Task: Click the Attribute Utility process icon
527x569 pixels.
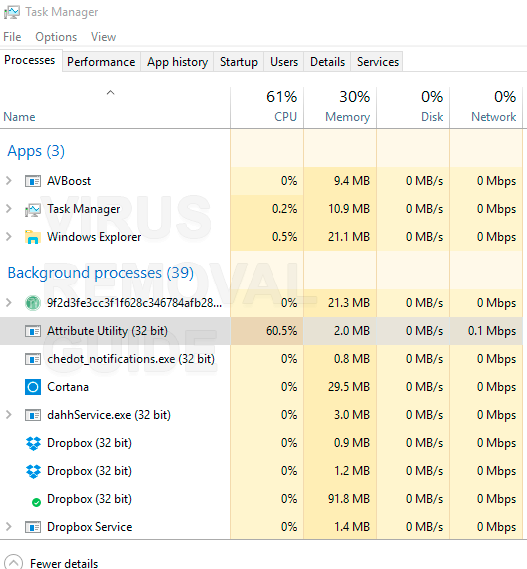Action: coord(33,331)
